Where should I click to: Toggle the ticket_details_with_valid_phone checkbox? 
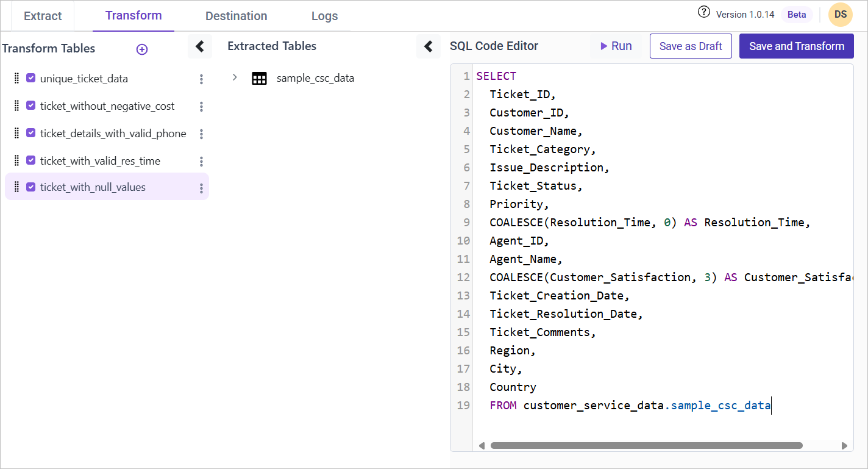(31, 133)
